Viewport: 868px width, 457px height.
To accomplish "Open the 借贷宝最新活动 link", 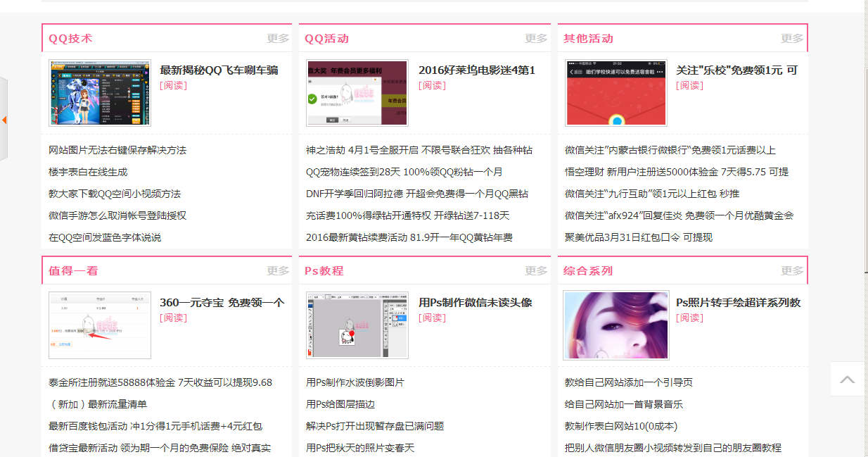I will coord(160,448).
